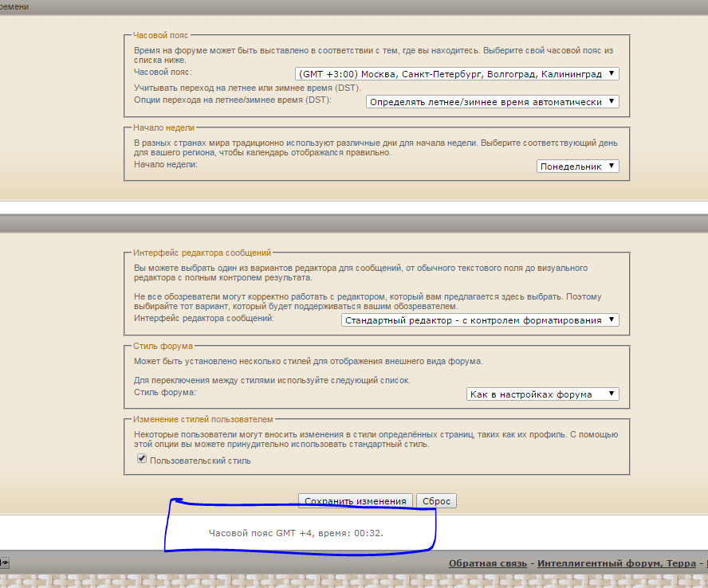This screenshot has height=588, width=708.
Task: Click the forum style field label
Action: click(x=165, y=392)
